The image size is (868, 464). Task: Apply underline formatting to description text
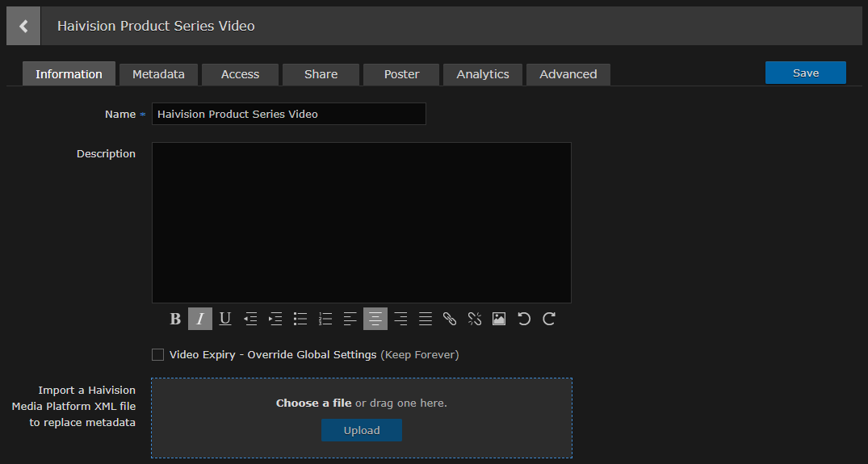pos(225,319)
